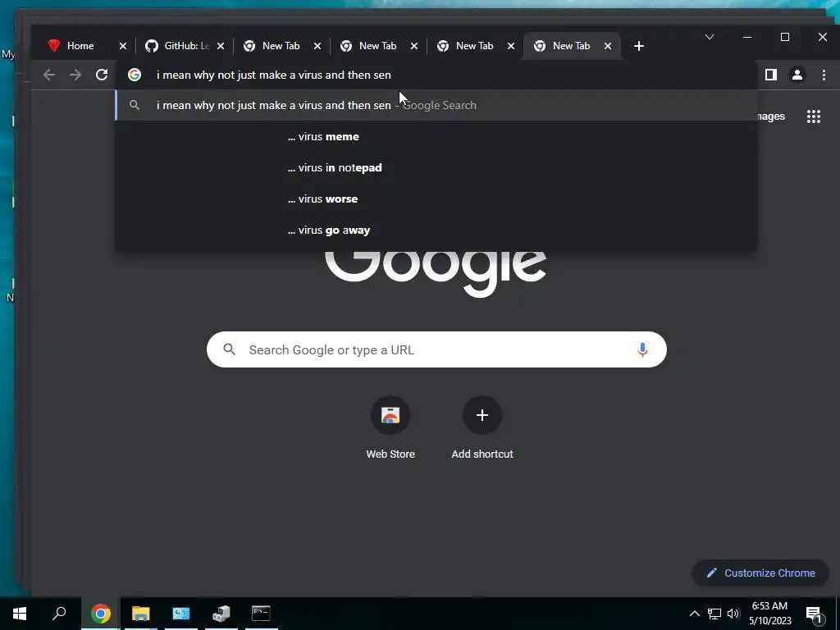Screen dimensions: 840x630
Task: Click the Customize Chrome button
Action: tap(760, 573)
